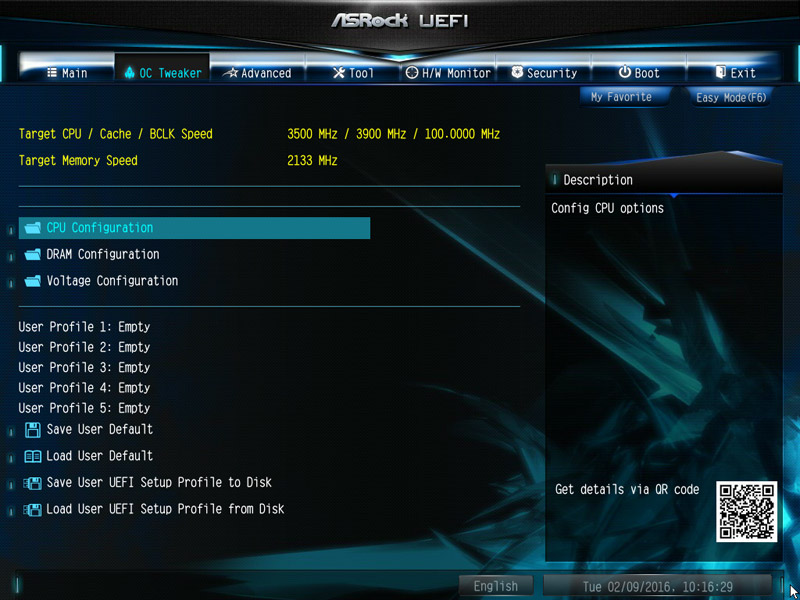800x600 pixels.
Task: Click the Load User Default book icon
Action: point(33,456)
